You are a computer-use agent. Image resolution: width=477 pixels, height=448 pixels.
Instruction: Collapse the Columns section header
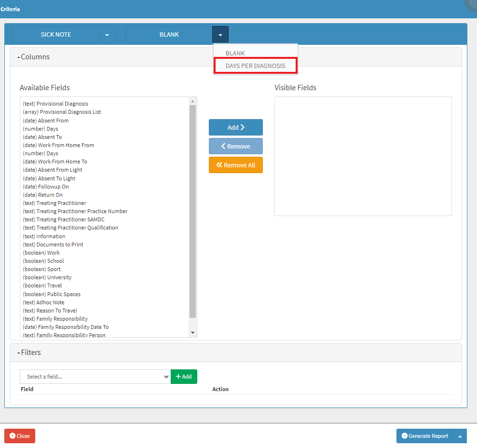pyautogui.click(x=34, y=57)
